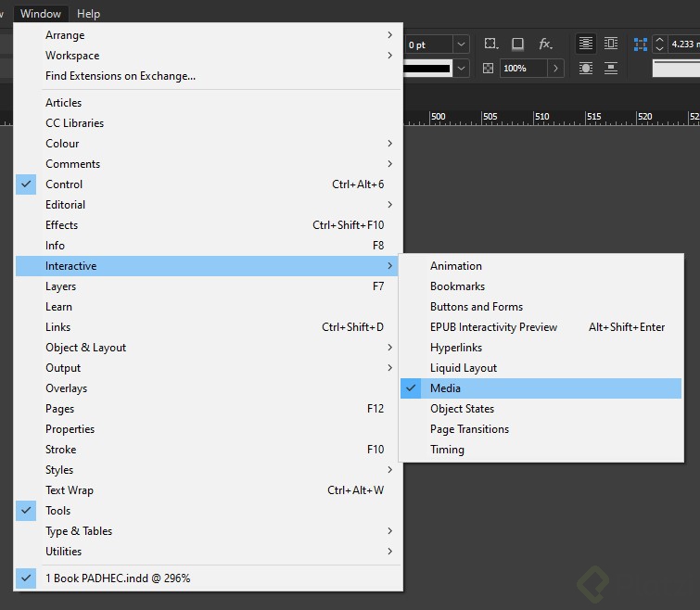Open the Hyperlinks panel
The image size is (700, 610).
coord(541,347)
